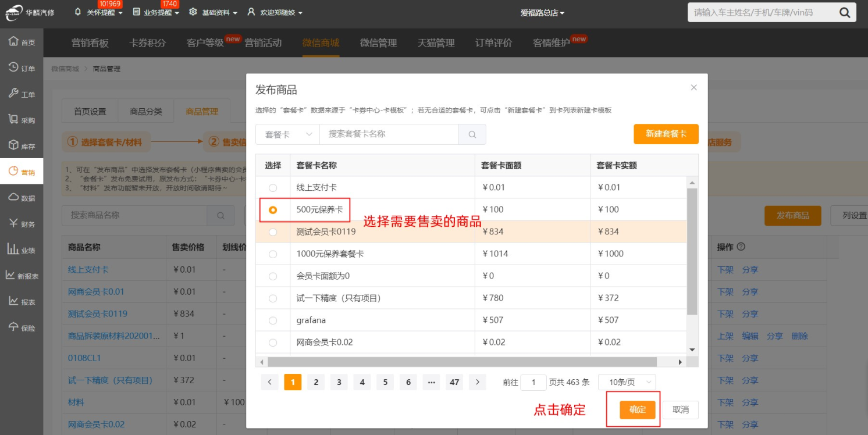868x435 pixels.
Task: Click the dialog vertical scrollbar thumb
Action: pyautogui.click(x=692, y=251)
